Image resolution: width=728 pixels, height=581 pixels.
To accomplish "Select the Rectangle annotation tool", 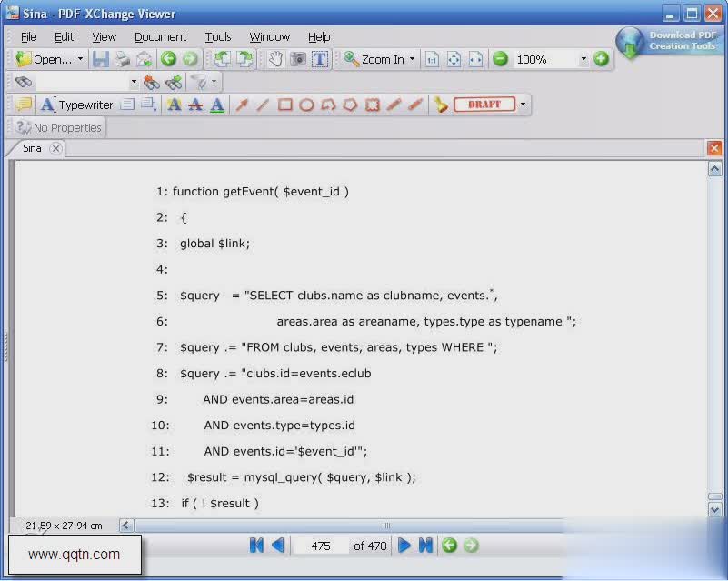I will tap(284, 105).
